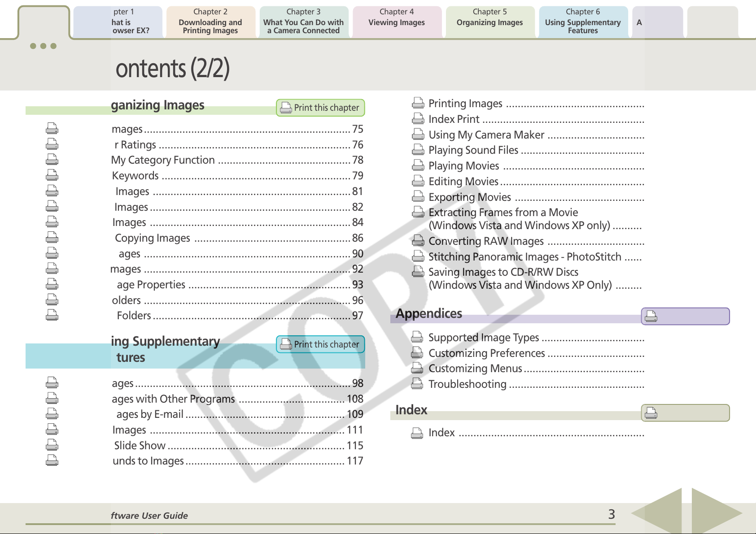Open the Customizing Preferences entry
Screen dimensions: 756x534
coord(536,353)
